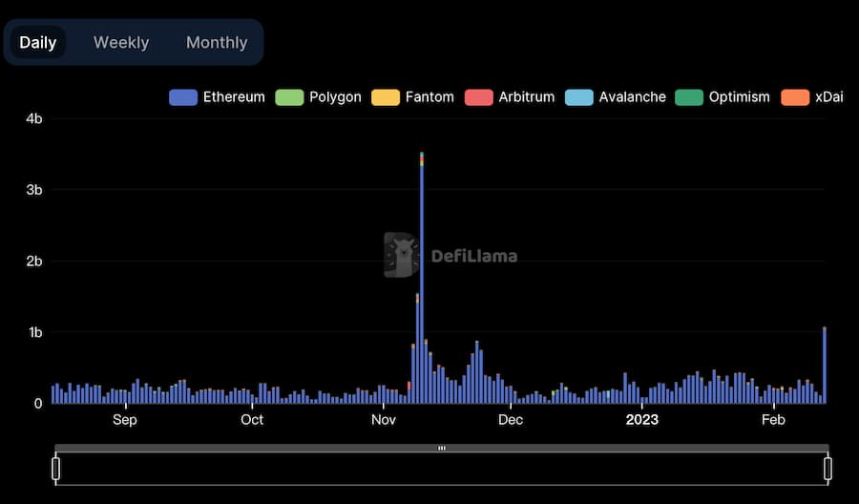The width and height of the screenshot is (859, 504).
Task: Click the Arbitrum red legend icon
Action: point(478,96)
